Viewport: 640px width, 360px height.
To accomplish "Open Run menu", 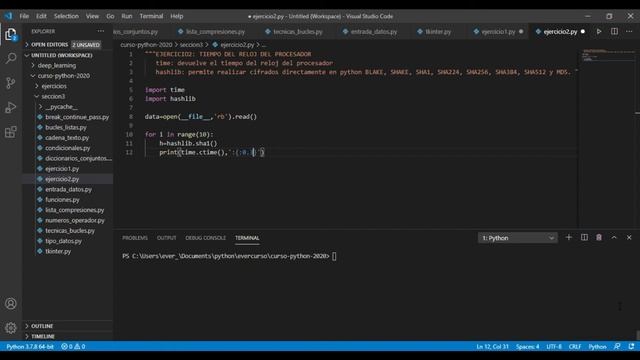I will (127, 16).
